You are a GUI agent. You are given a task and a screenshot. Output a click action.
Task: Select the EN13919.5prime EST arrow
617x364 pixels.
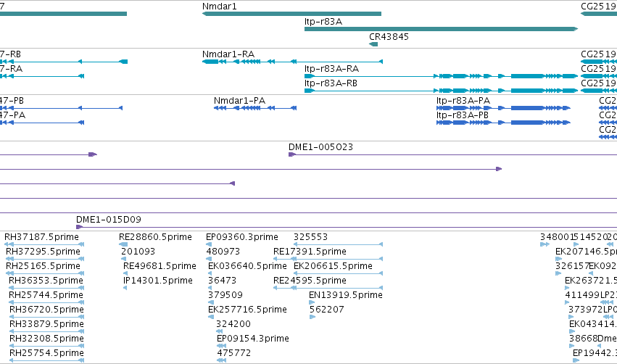312,302
